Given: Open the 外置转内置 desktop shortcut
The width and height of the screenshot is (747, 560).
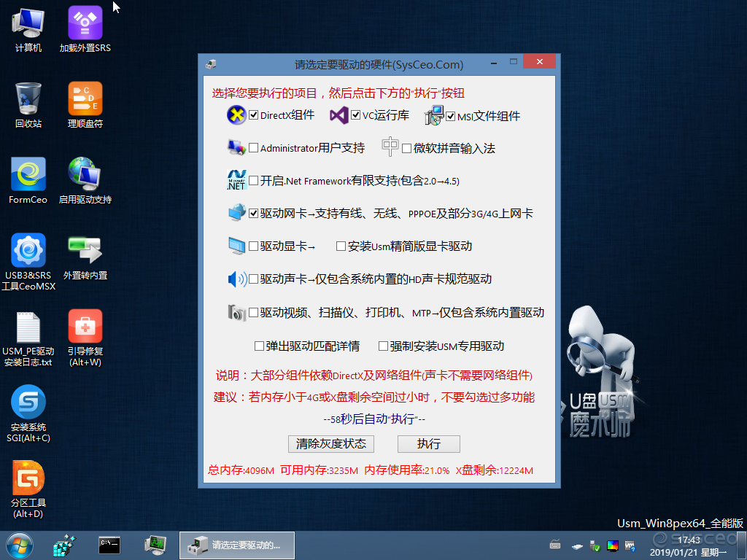Looking at the screenshot, I should tap(85, 256).
